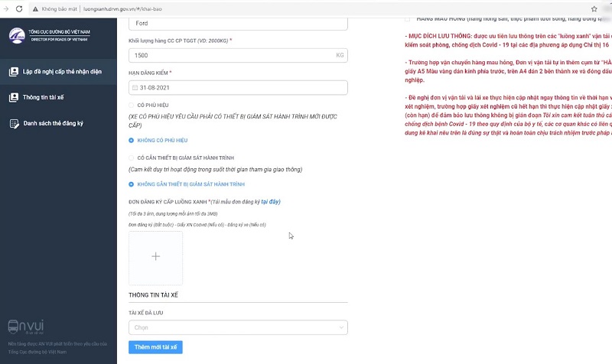Image resolution: width=612 pixels, height=364 pixels.
Task: Choose 'CÓ GẮN THIẾT BỊ GIÁM SÁT HÀNH TRÌNH' option
Action: (x=132, y=157)
